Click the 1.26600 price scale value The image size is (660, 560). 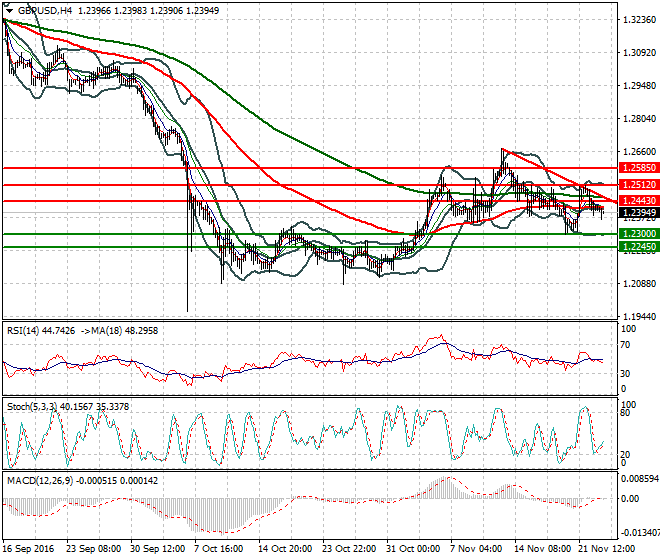point(639,152)
